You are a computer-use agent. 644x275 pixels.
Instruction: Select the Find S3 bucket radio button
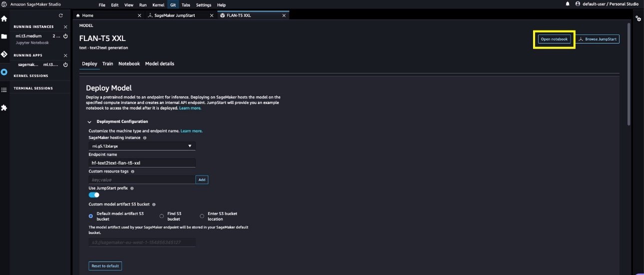point(161,216)
